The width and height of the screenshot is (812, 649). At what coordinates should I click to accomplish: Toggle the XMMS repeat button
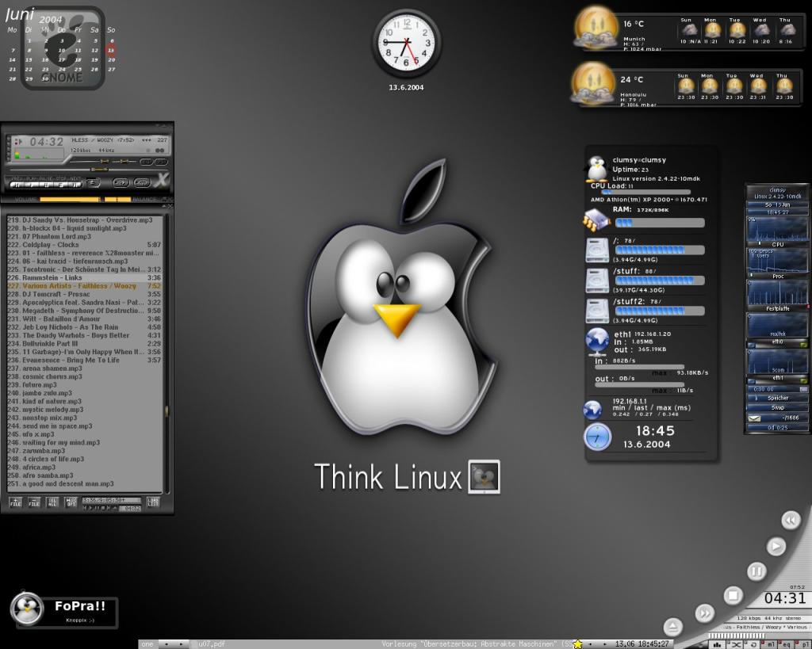coord(142,183)
